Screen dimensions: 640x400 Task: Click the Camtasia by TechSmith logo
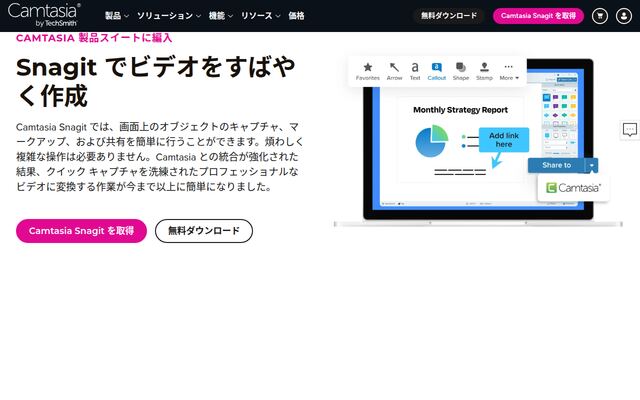pyautogui.click(x=44, y=15)
